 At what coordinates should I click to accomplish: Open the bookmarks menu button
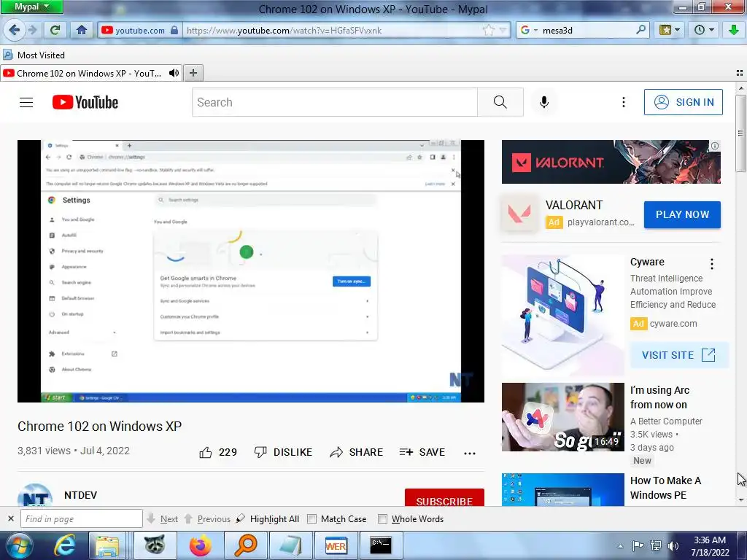pos(670,30)
